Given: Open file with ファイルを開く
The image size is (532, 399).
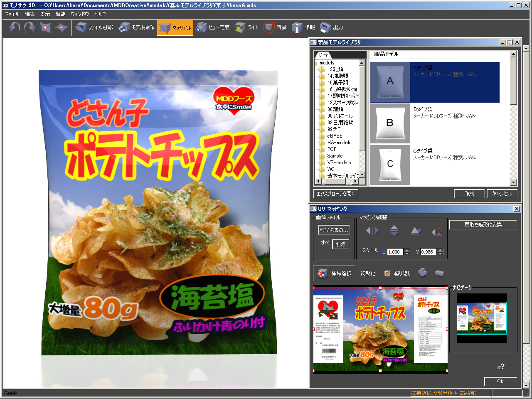Looking at the screenshot, I should (x=94, y=27).
